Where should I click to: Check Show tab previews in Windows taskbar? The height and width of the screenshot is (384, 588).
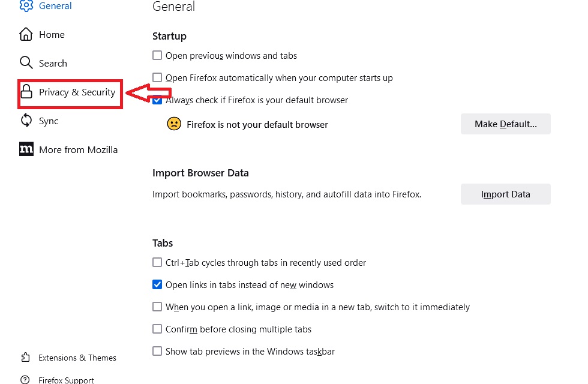pos(157,351)
